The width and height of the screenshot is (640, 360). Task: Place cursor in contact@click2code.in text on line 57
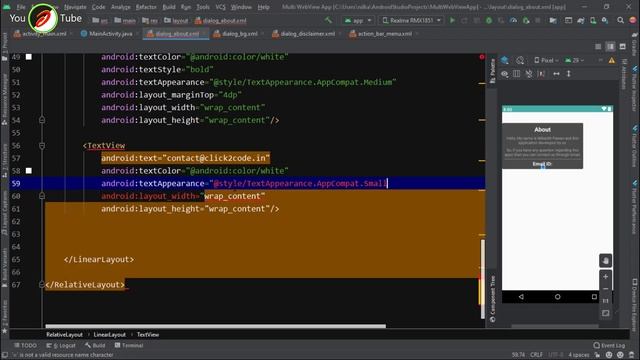216,158
